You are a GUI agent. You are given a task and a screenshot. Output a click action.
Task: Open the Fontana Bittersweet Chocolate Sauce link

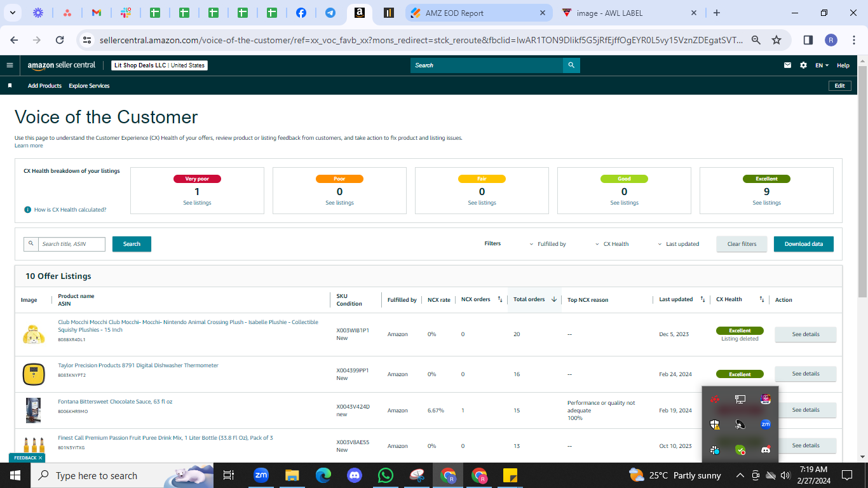[115, 402]
